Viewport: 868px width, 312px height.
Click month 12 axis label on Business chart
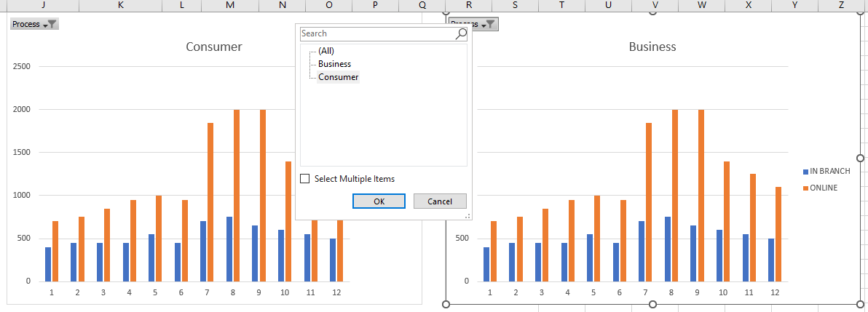tap(774, 292)
